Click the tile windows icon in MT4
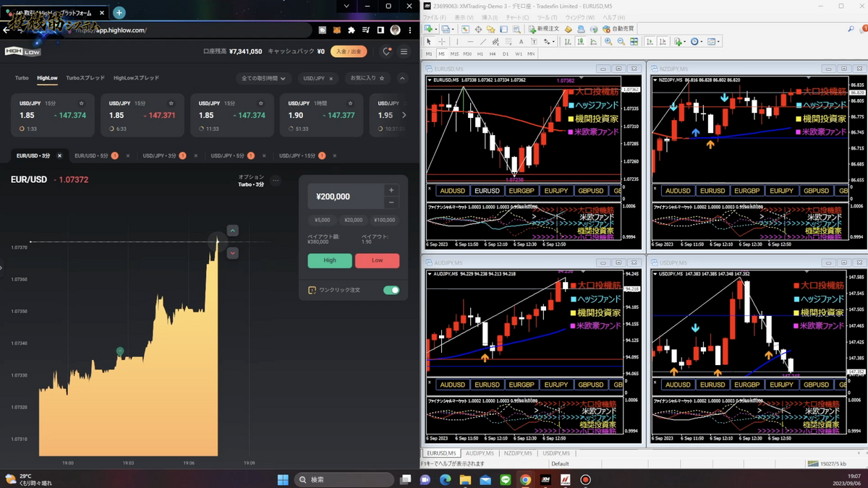The width and height of the screenshot is (868, 488). tap(634, 42)
